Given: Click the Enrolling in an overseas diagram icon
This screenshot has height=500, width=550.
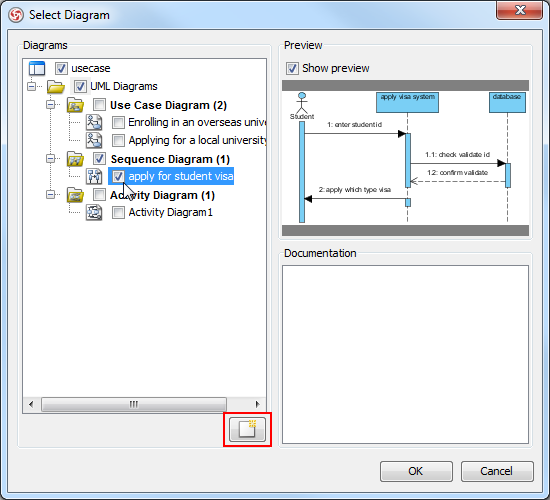Looking at the screenshot, I should coord(94,122).
